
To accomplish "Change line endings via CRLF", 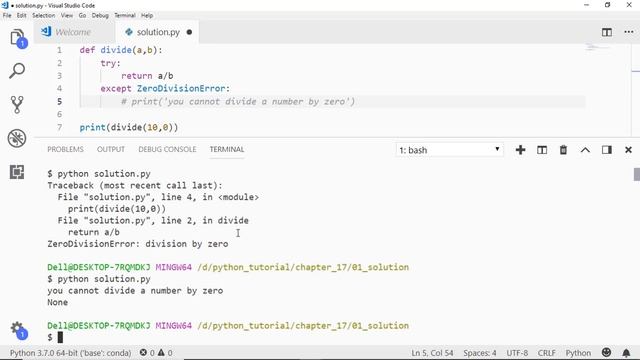I will [x=547, y=353].
